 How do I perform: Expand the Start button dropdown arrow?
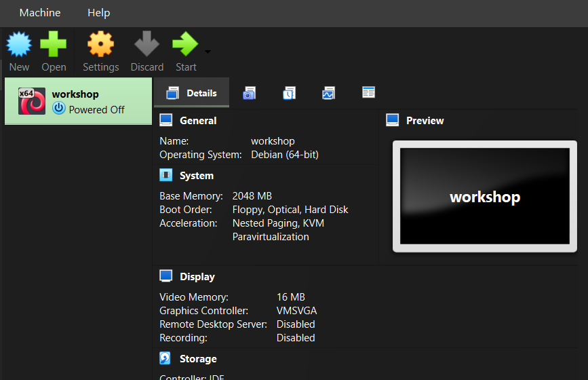pos(208,52)
